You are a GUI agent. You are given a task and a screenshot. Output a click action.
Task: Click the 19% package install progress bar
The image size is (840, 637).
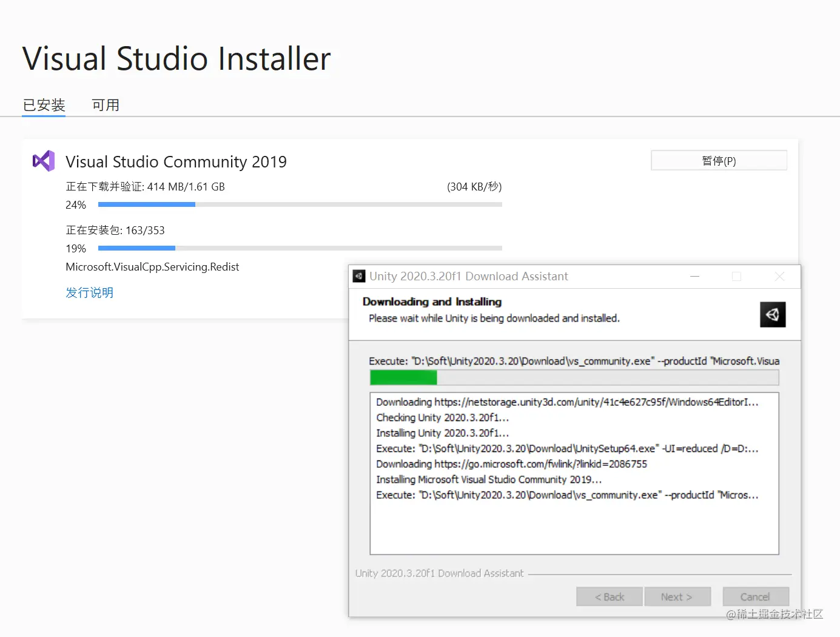[300, 248]
